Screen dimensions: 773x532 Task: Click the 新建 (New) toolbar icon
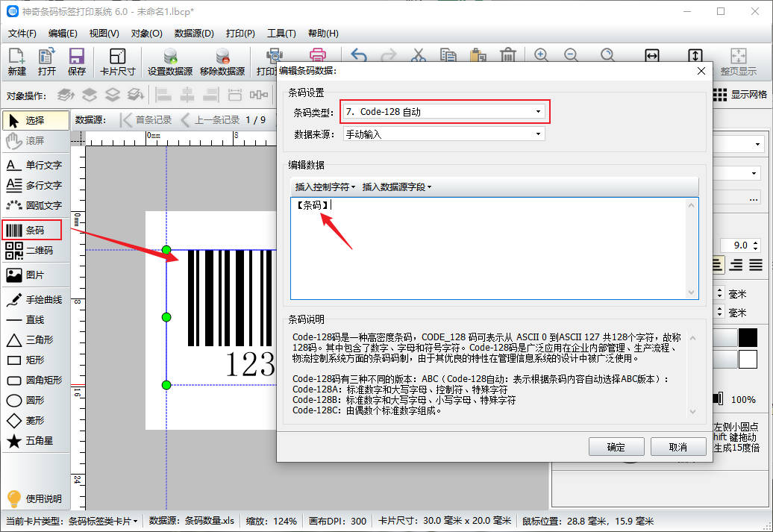pos(16,62)
